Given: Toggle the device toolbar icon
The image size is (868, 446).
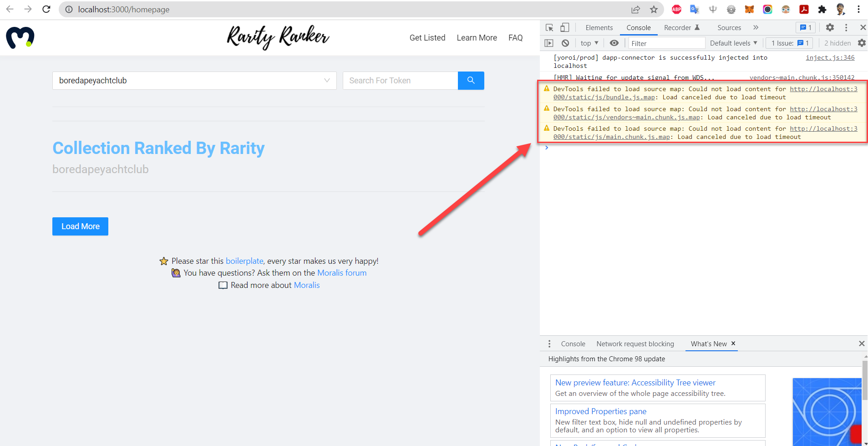Looking at the screenshot, I should click(x=564, y=27).
